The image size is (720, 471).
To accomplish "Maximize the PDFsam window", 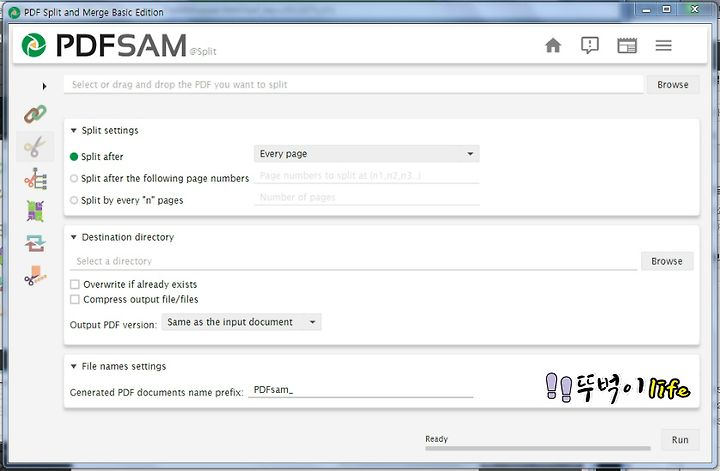I will [667, 10].
